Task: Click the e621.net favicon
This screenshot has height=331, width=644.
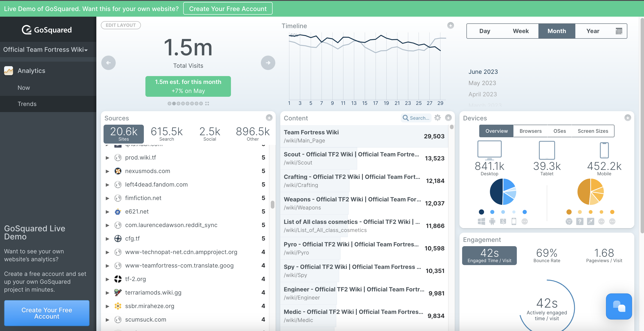Action: click(118, 212)
